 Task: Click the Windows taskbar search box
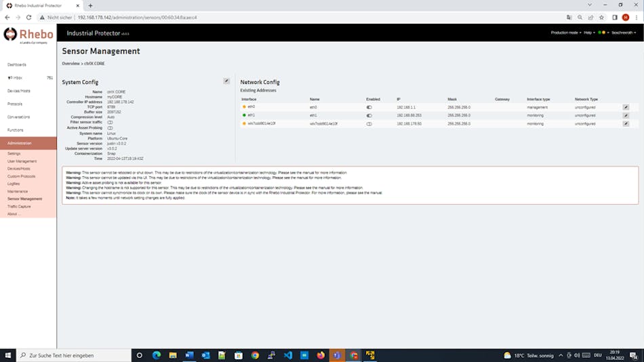[x=73, y=355]
